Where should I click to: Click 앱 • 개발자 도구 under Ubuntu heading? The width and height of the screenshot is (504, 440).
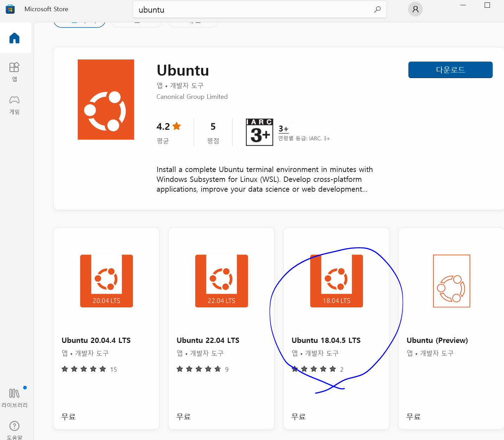click(180, 85)
